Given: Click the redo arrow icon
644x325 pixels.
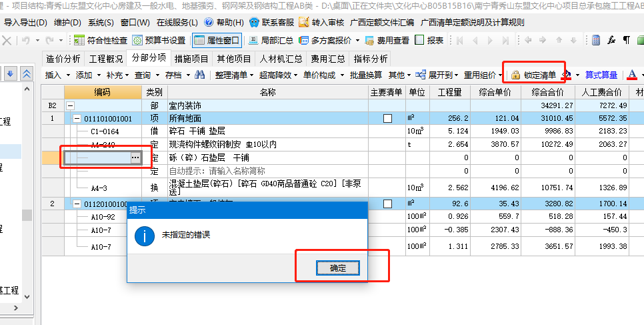Looking at the screenshot, I should [x=50, y=40].
